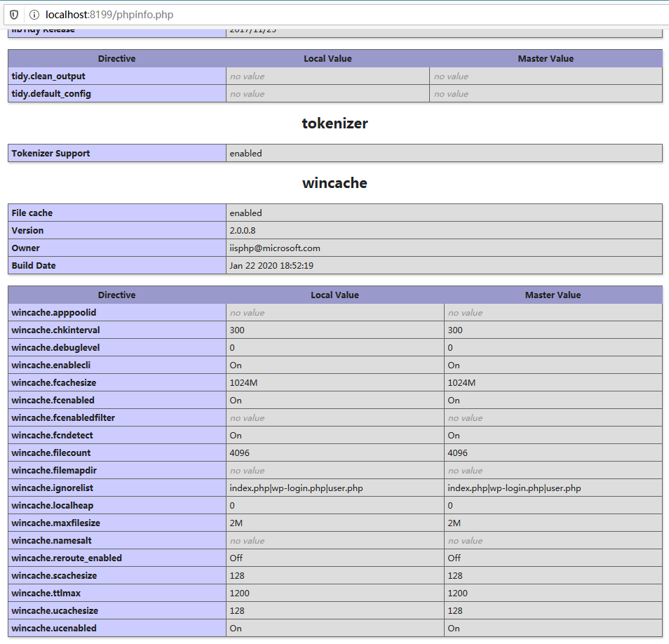Select the wincache.fcenabled directive
The height and width of the screenshot is (644, 669).
(117, 401)
